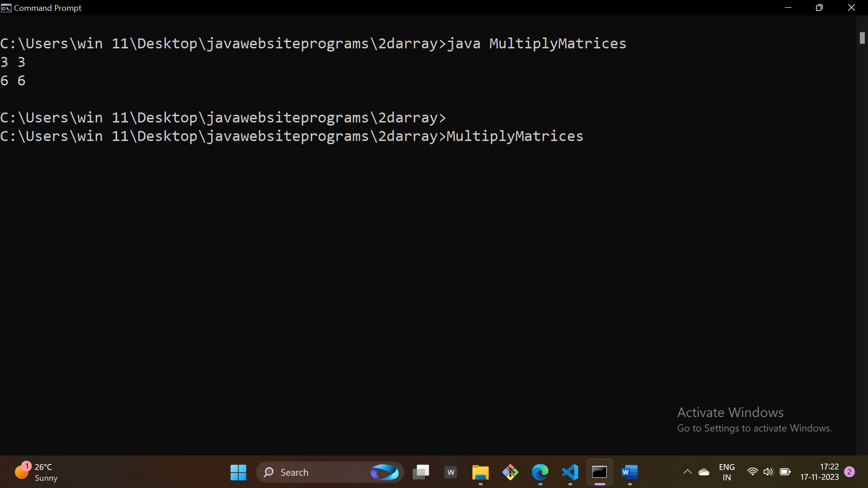Open File Explorer from the taskbar
This screenshot has width=868, height=488.
point(480,473)
